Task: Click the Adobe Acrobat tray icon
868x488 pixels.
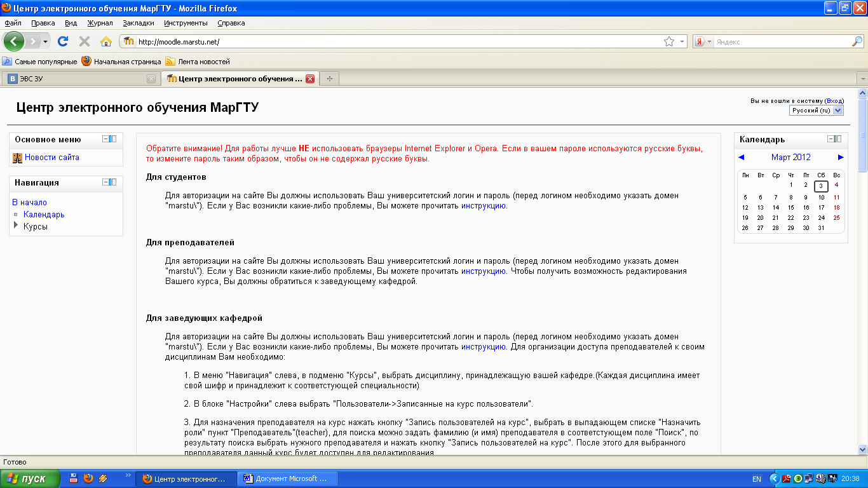Action: [787, 478]
